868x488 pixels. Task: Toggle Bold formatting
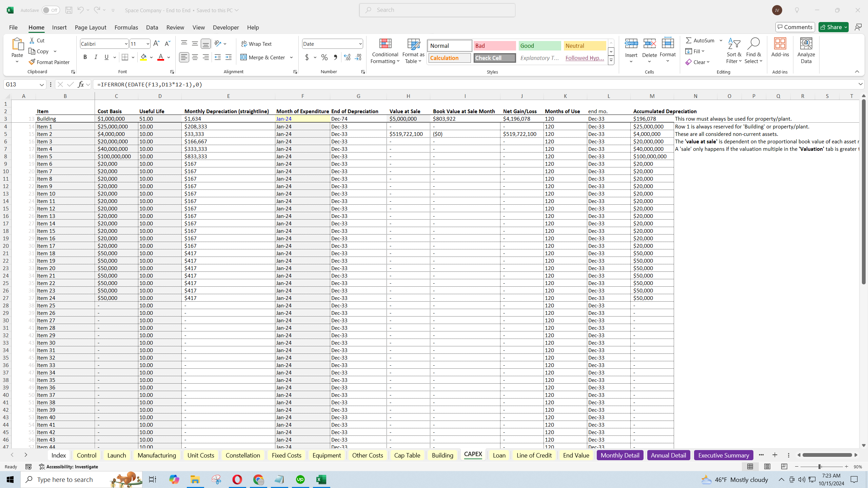pos(85,57)
